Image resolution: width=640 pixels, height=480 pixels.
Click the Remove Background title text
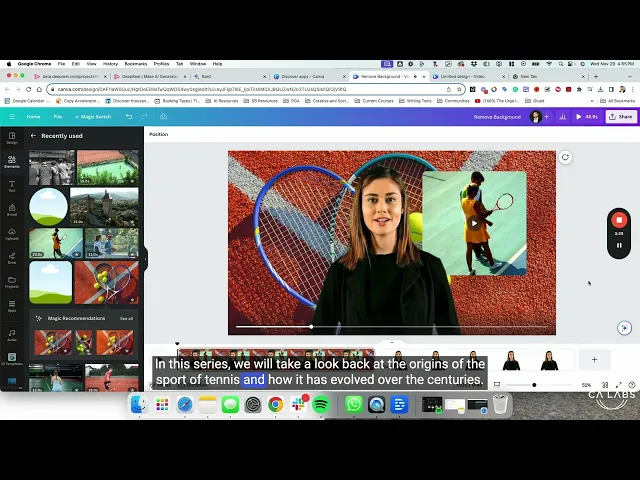click(497, 117)
